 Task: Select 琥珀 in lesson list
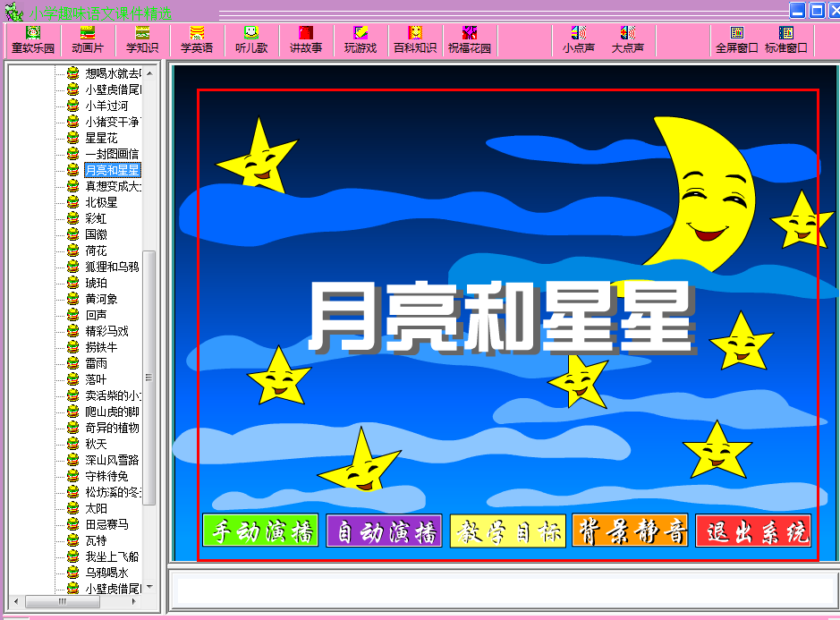[96, 283]
